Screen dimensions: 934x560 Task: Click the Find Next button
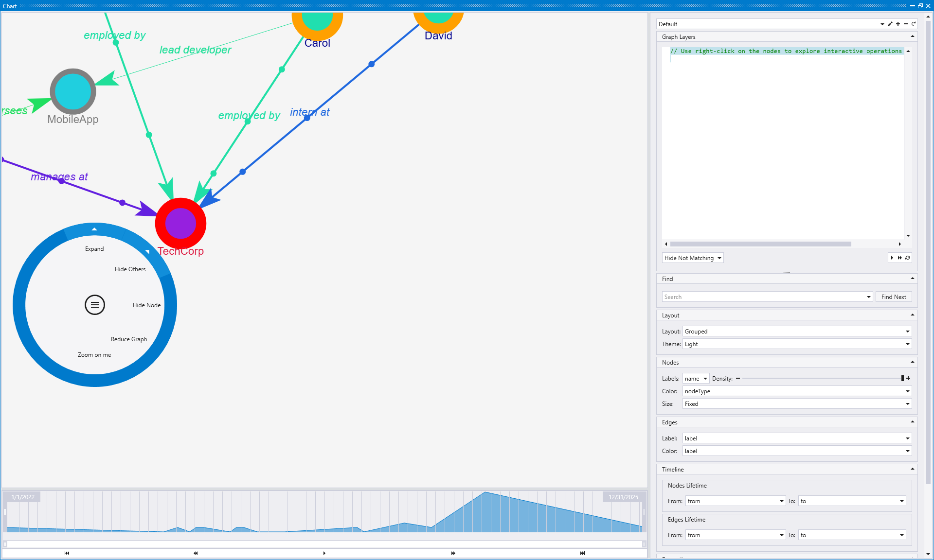pyautogui.click(x=893, y=297)
